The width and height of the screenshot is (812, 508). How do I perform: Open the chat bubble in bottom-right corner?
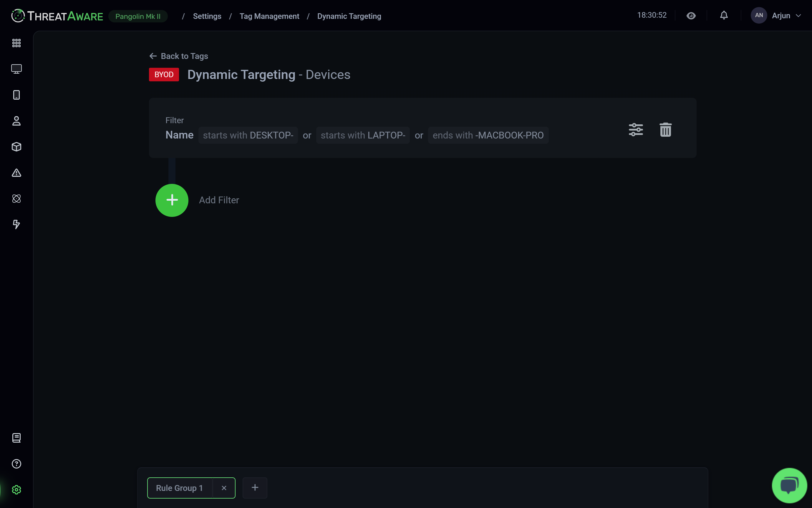pyautogui.click(x=789, y=484)
